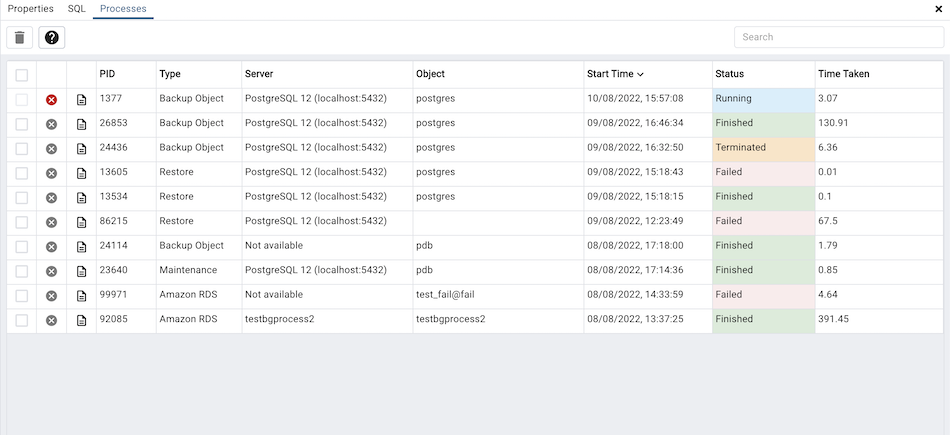This screenshot has width=950, height=435.
Task: Check the box for PID 26853 row
Action: point(22,124)
